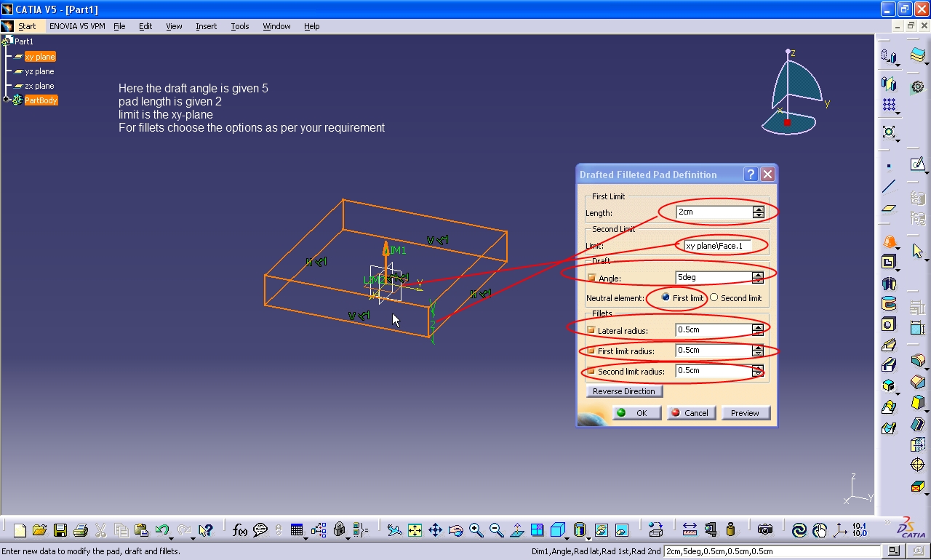
Task: Select First limit neutral element radio
Action: [666, 297]
